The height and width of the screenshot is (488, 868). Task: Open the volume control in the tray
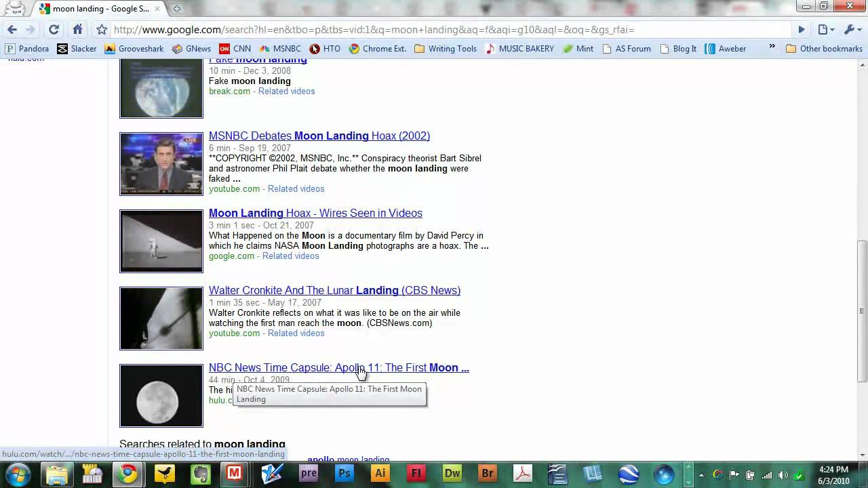783,474
